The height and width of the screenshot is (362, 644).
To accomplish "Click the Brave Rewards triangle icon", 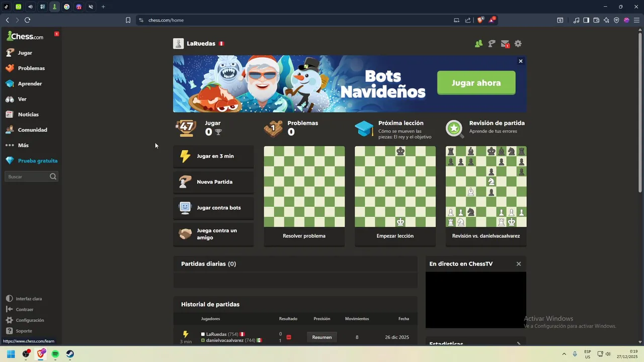I will [x=492, y=20].
